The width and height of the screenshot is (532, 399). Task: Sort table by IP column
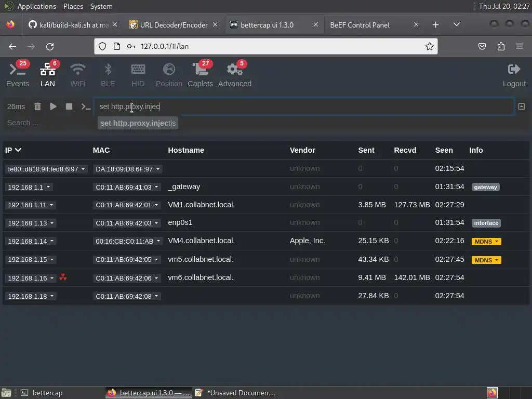13,150
